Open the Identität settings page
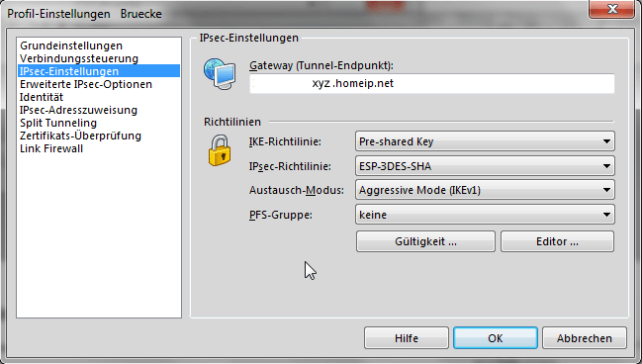 coord(42,97)
